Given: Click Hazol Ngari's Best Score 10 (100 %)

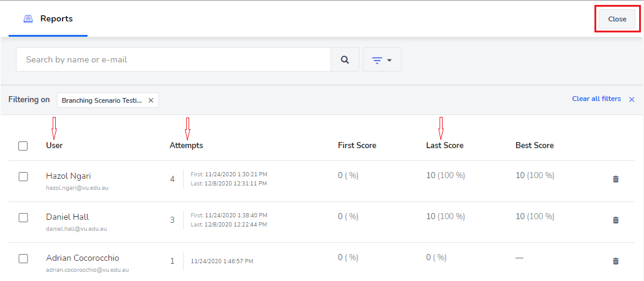Looking at the screenshot, I should tap(535, 176).
